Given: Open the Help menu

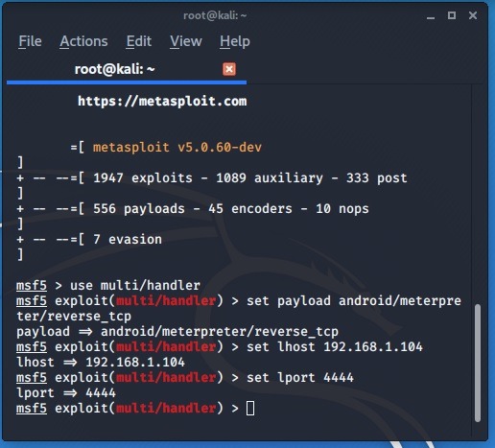Looking at the screenshot, I should pyautogui.click(x=235, y=41).
